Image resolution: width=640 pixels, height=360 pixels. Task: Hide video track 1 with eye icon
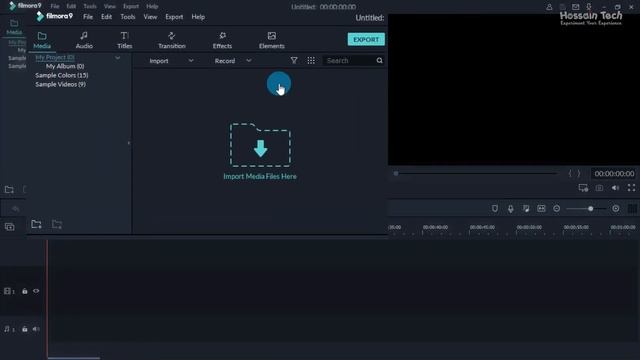coord(36,291)
